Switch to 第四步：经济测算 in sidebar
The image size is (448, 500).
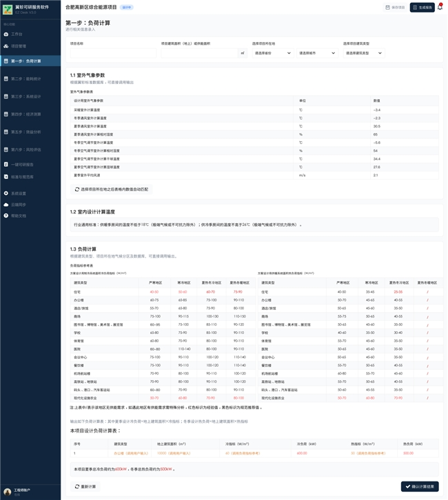click(x=26, y=114)
